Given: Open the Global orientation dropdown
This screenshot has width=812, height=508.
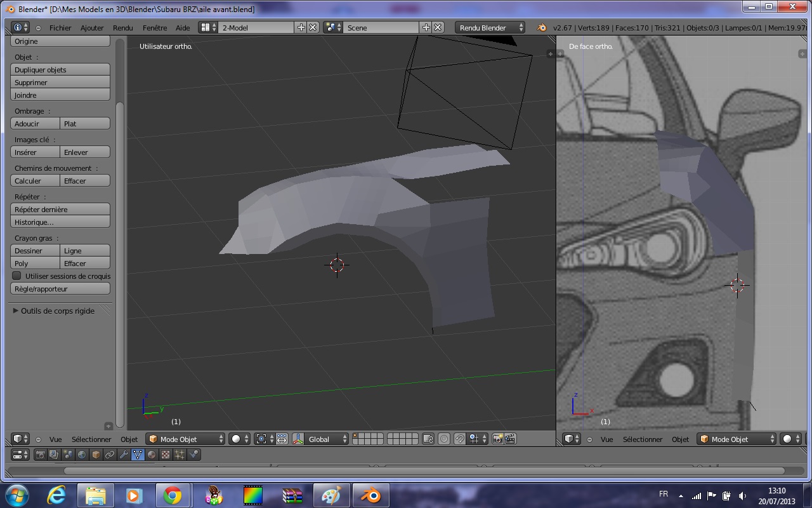Looking at the screenshot, I should (x=327, y=439).
